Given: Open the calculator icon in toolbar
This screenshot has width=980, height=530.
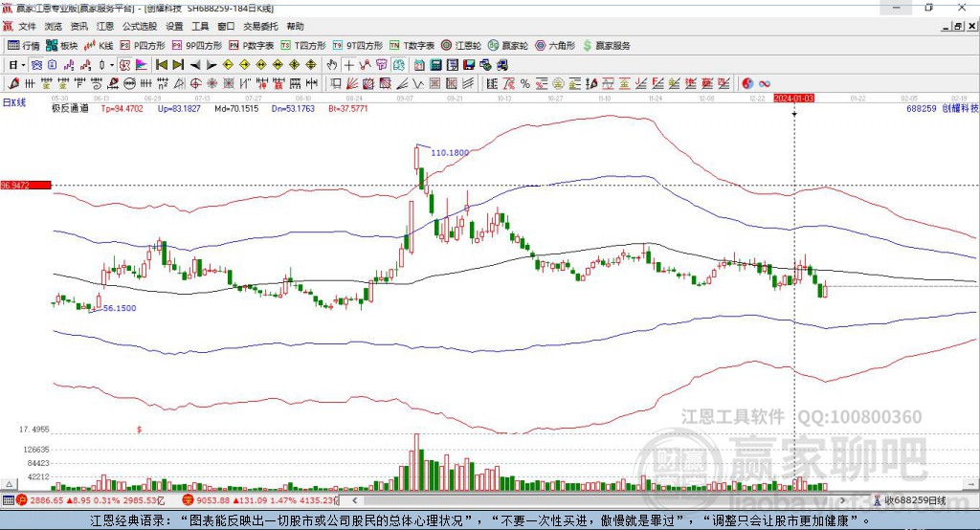Looking at the screenshot, I should tap(436, 64).
